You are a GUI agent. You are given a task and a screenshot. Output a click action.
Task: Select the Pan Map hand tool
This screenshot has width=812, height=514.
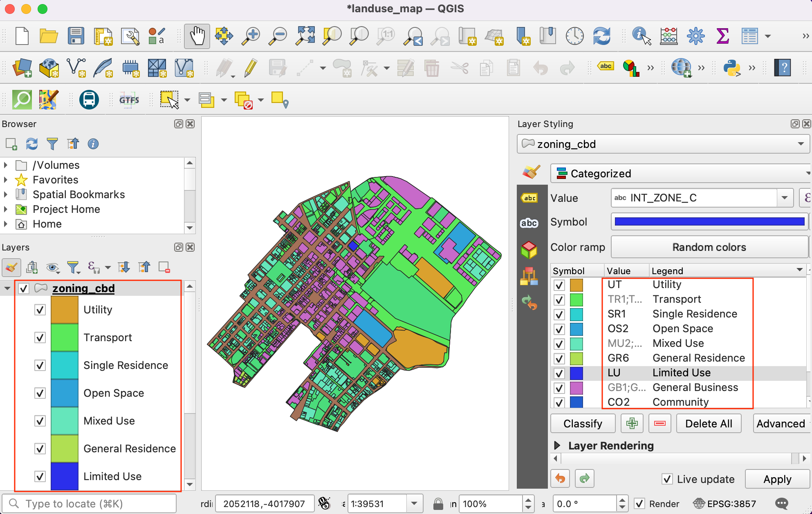coord(197,36)
